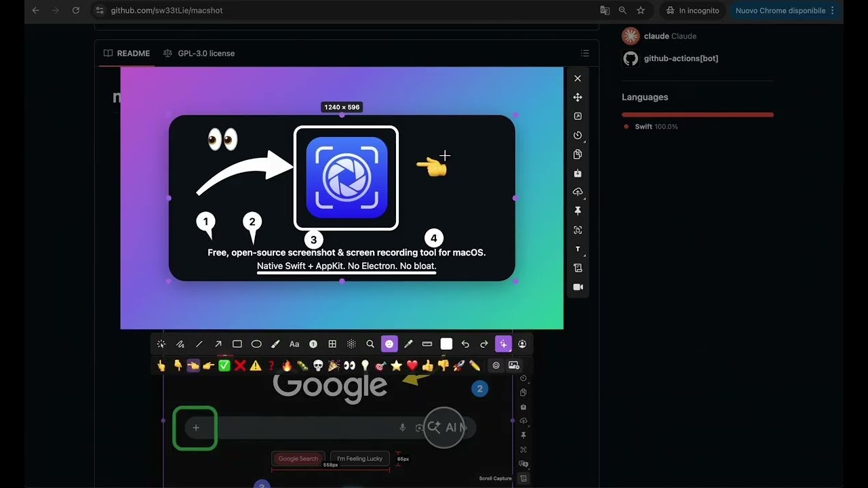Toggle the sparkle beautify button
Screen dimensions: 868x488
(503, 344)
